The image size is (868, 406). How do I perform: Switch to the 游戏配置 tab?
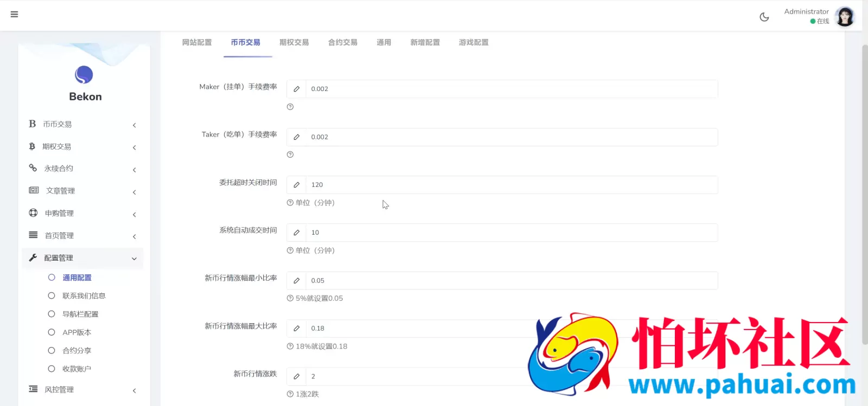474,42
